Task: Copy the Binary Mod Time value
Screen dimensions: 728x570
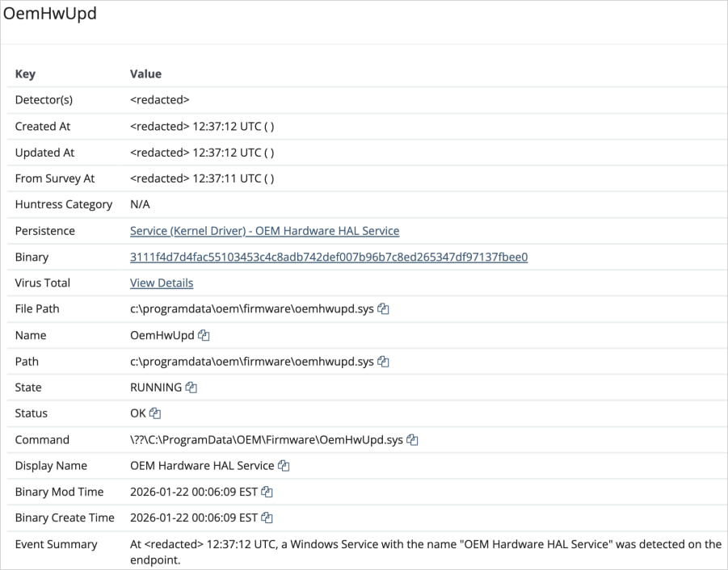Action: click(x=267, y=492)
